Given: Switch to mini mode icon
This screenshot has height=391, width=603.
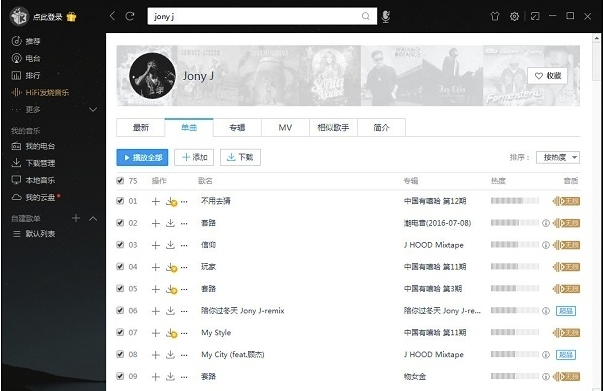Looking at the screenshot, I should click(535, 16).
